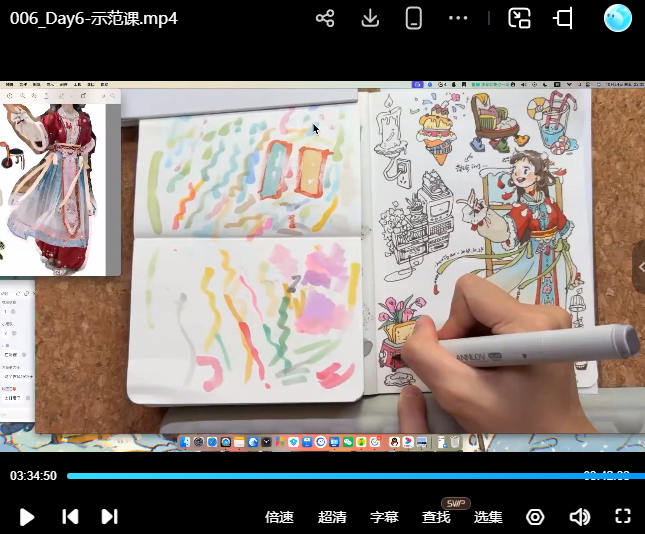Click the mobile phone icon
645x534 pixels.
414,18
